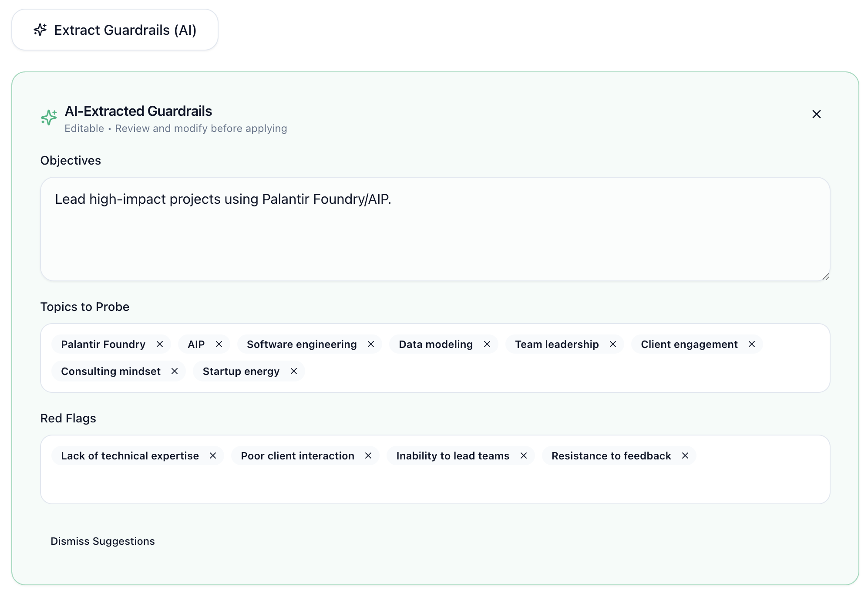The height and width of the screenshot is (594, 868).
Task: Click the Objectives textarea resize handle
Action: click(825, 277)
